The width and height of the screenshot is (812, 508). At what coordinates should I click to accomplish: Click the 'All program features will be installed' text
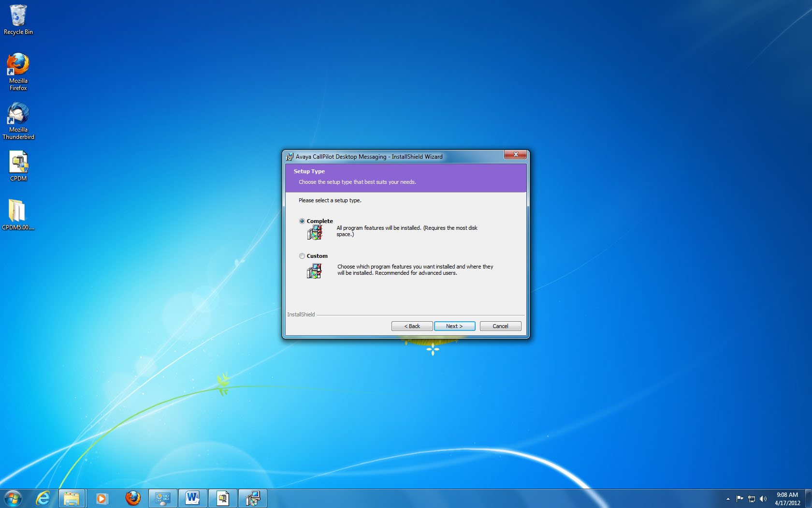click(407, 231)
